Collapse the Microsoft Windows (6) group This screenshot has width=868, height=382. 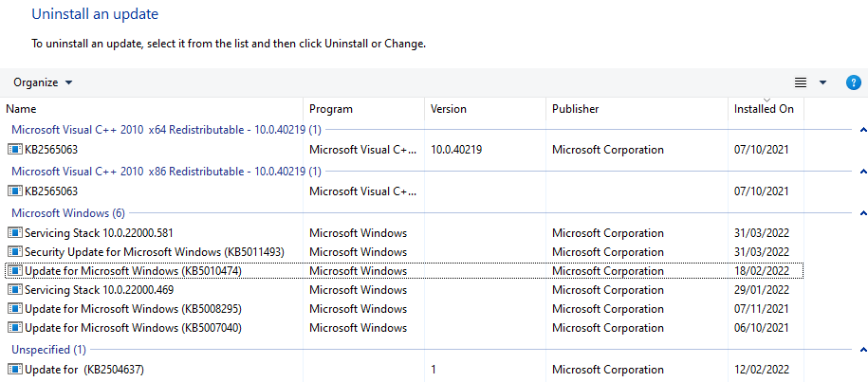click(863, 213)
